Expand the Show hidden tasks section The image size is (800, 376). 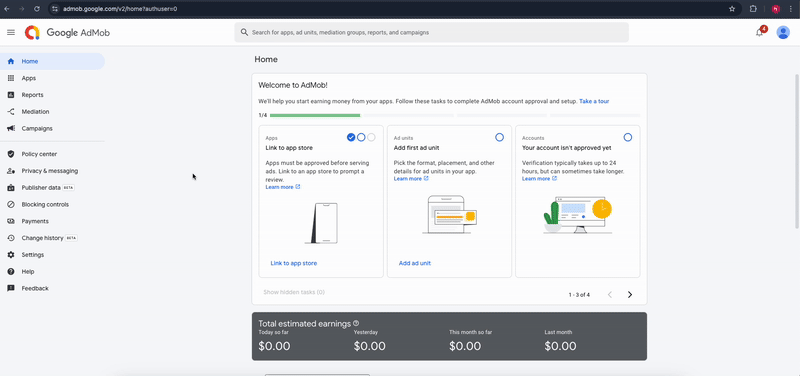294,292
